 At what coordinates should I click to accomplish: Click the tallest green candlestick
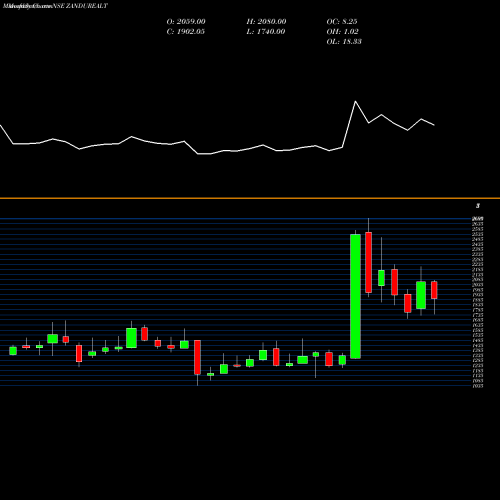[355, 296]
